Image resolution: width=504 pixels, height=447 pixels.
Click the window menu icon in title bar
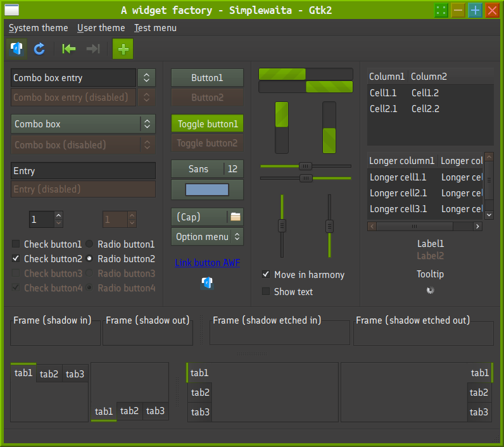11,10
